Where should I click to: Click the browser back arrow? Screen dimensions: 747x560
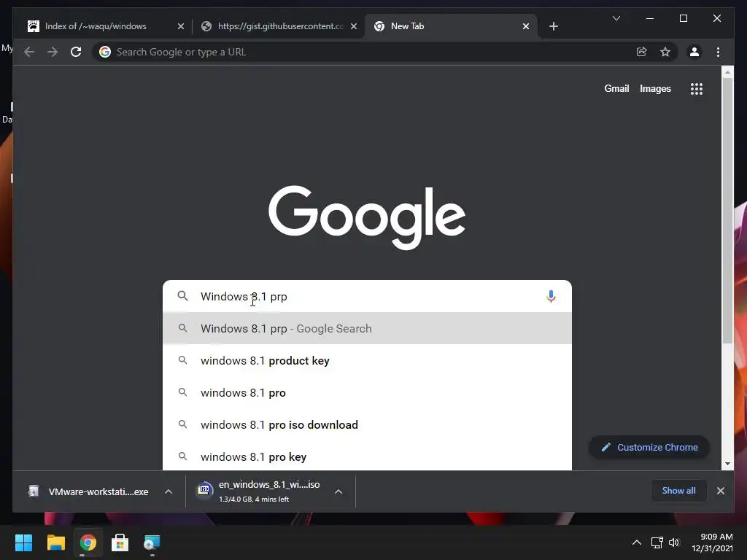coord(29,52)
